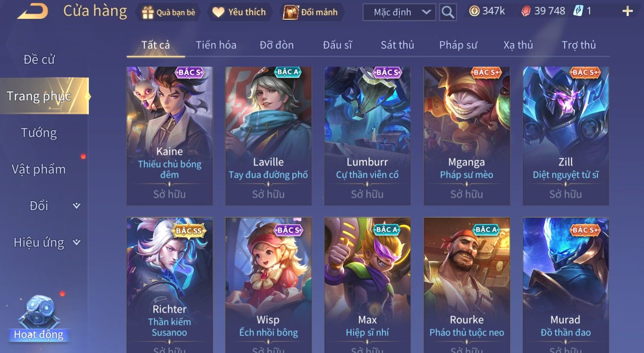The height and width of the screenshot is (353, 644).
Task: Open the Hoạt động event icon
Action: (x=39, y=318)
